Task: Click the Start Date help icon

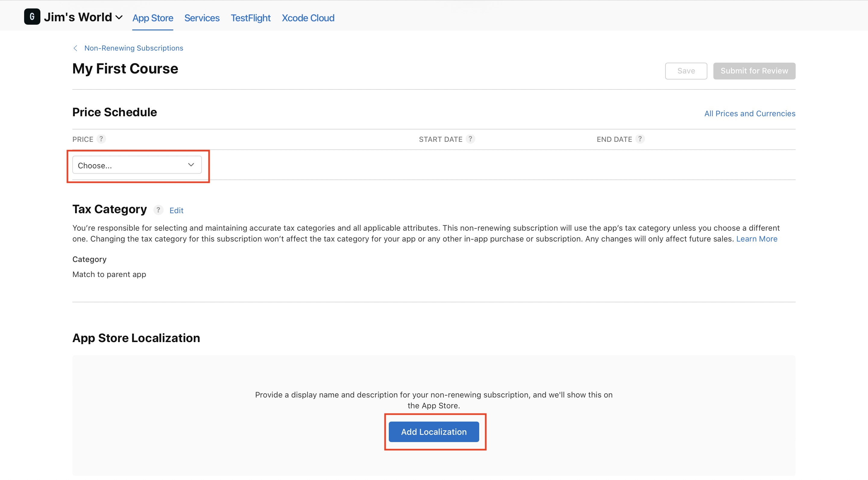Action: pos(470,139)
